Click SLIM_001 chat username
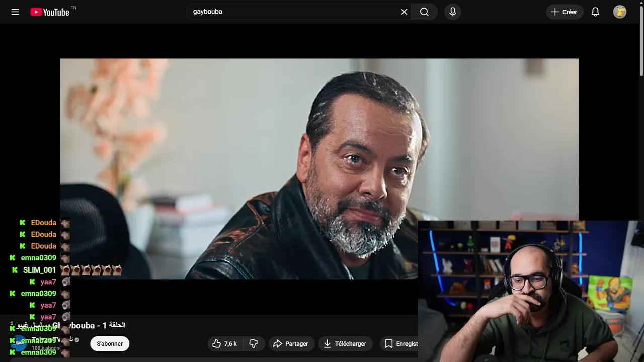Image resolution: width=644 pixels, height=362 pixels. [39, 270]
